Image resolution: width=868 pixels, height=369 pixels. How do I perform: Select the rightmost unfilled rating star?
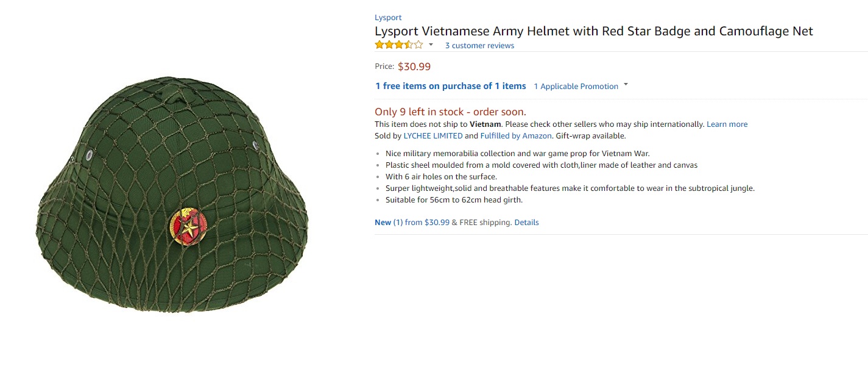pyautogui.click(x=418, y=45)
